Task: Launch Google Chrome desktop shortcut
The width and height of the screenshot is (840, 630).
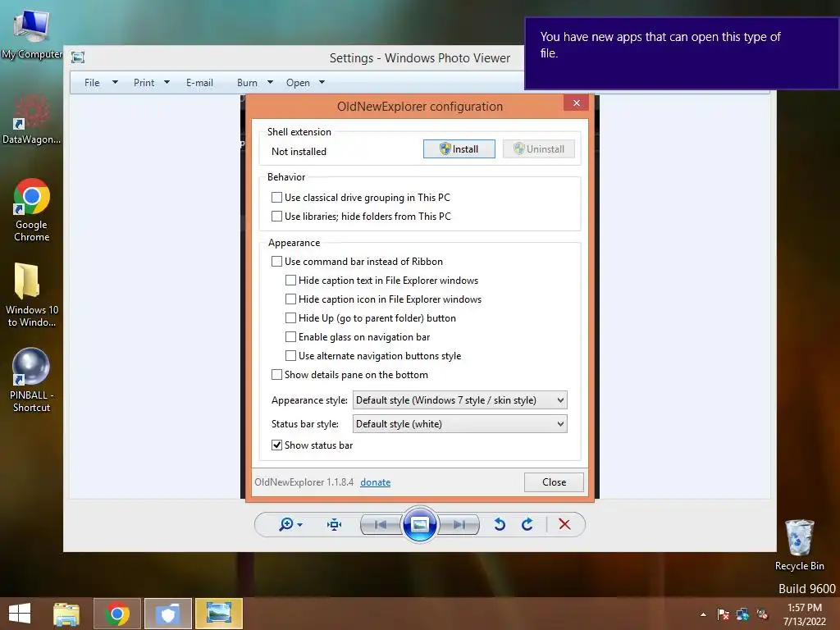Action: [x=32, y=209]
